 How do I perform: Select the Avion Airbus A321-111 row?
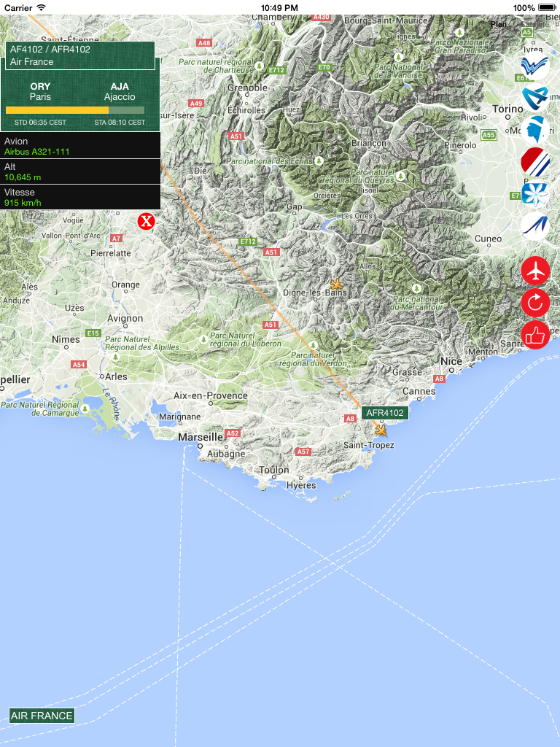click(80, 146)
